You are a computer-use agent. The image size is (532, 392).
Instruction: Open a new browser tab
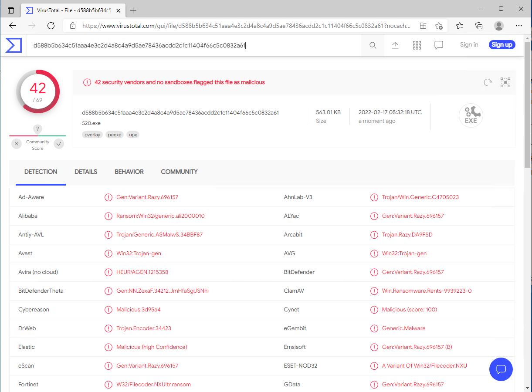pyautogui.click(x=133, y=10)
